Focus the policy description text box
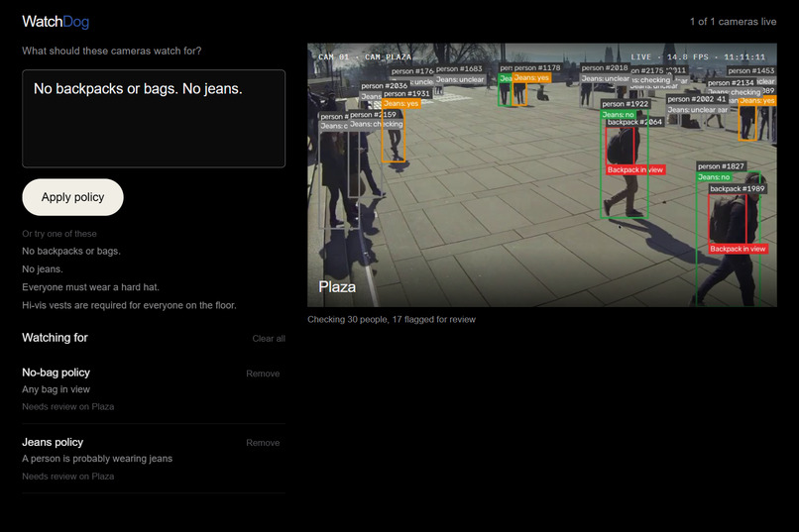Screen dimensions: 799x532 coord(154,119)
